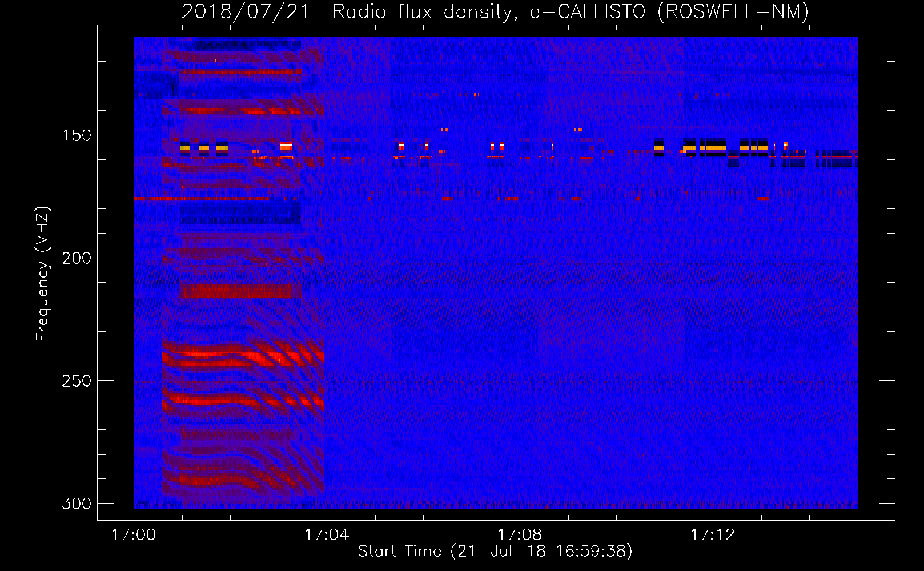
Task: Click the 'Frequency (MHZ)' axis label
Action: (43, 274)
